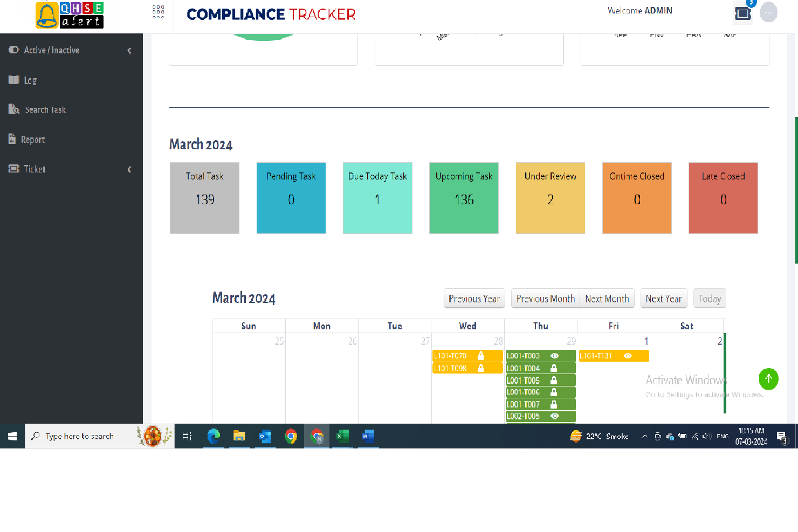
Task: Click the Log icon in the sidebar
Action: point(13,80)
